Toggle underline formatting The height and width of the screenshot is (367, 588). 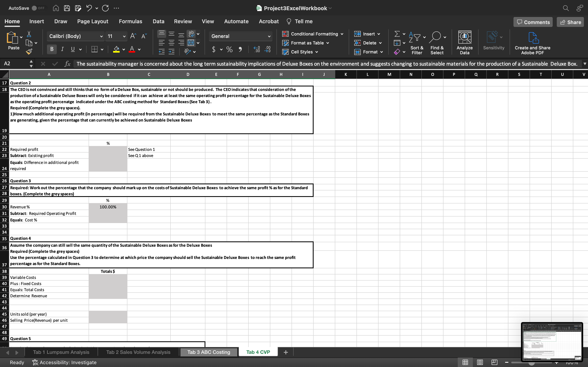click(x=73, y=49)
